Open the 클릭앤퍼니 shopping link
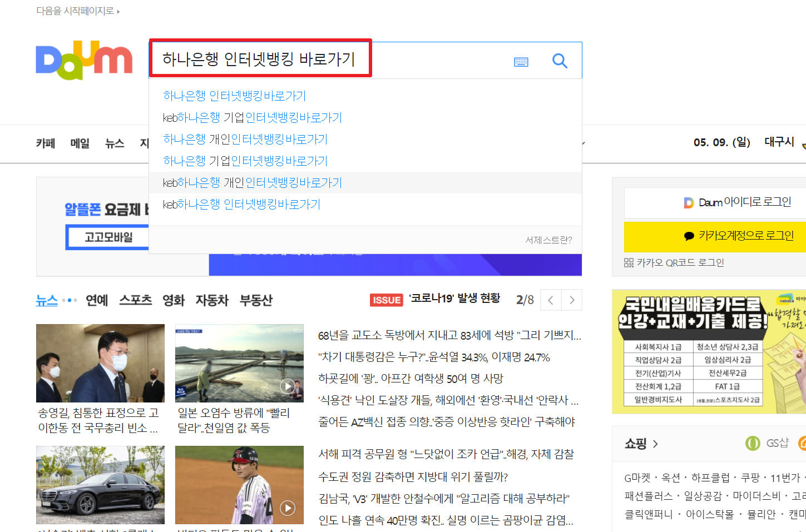 [x=649, y=514]
